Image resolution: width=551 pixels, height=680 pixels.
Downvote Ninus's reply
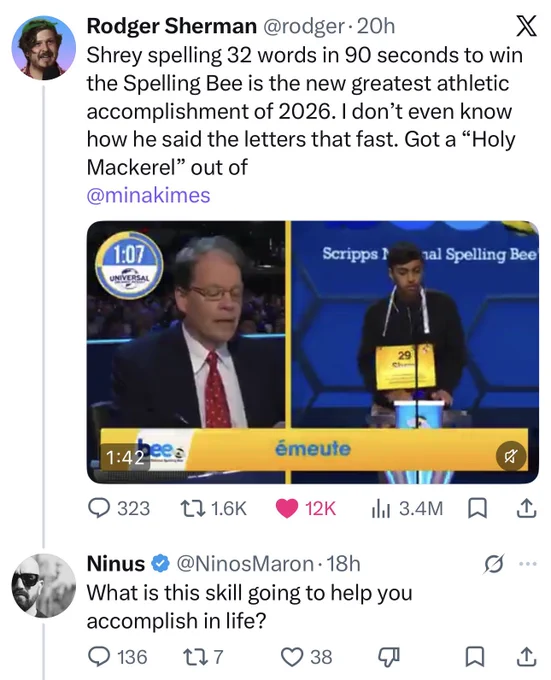[388, 657]
